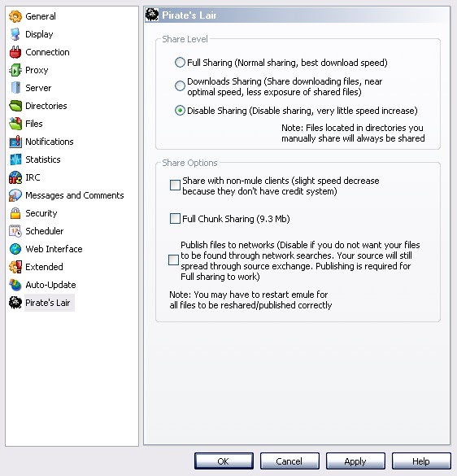
Task: Click the Security padlock icon
Action: (15, 213)
